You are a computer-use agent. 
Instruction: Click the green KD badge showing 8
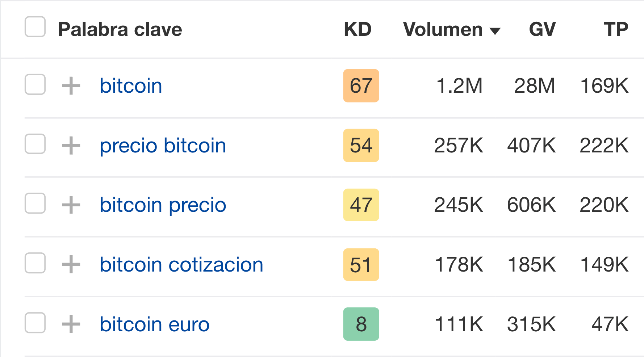361,324
